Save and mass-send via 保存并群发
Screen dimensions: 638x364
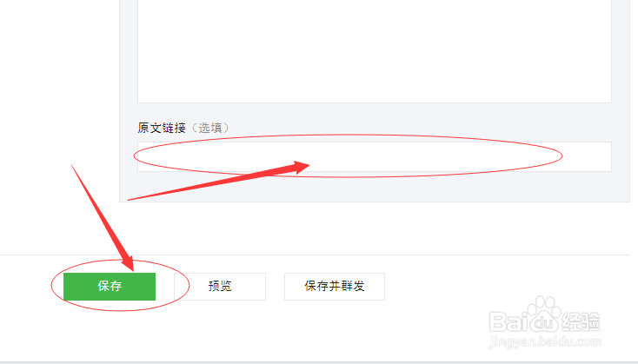(335, 287)
